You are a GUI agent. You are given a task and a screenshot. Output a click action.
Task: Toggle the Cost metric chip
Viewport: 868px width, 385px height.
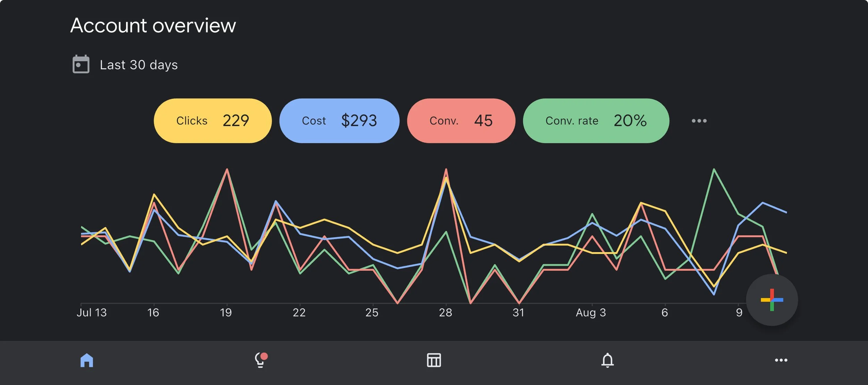click(x=339, y=121)
